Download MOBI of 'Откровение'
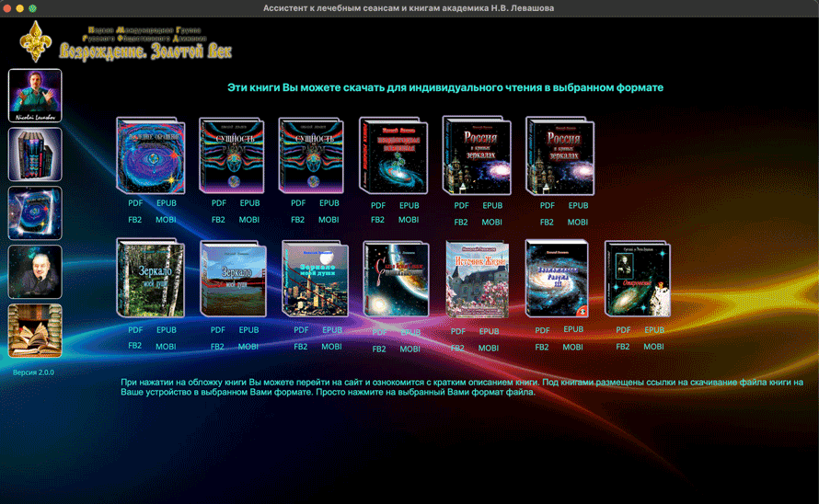 pos(653,347)
